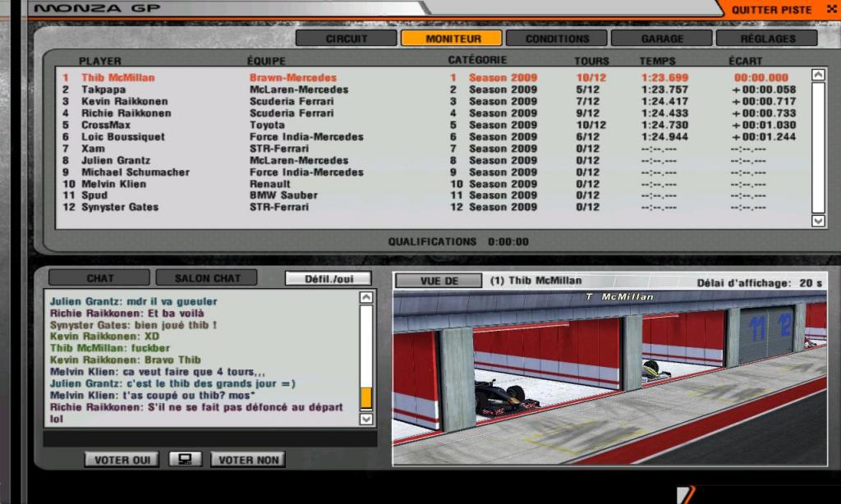The image size is (841, 504).
Task: Click the Tours column header
Action: pyautogui.click(x=591, y=61)
